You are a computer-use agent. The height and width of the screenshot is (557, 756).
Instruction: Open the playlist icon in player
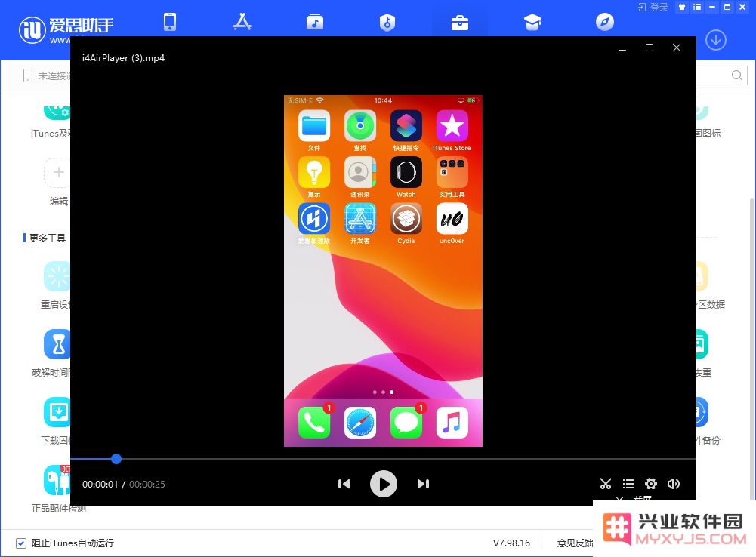click(x=628, y=484)
